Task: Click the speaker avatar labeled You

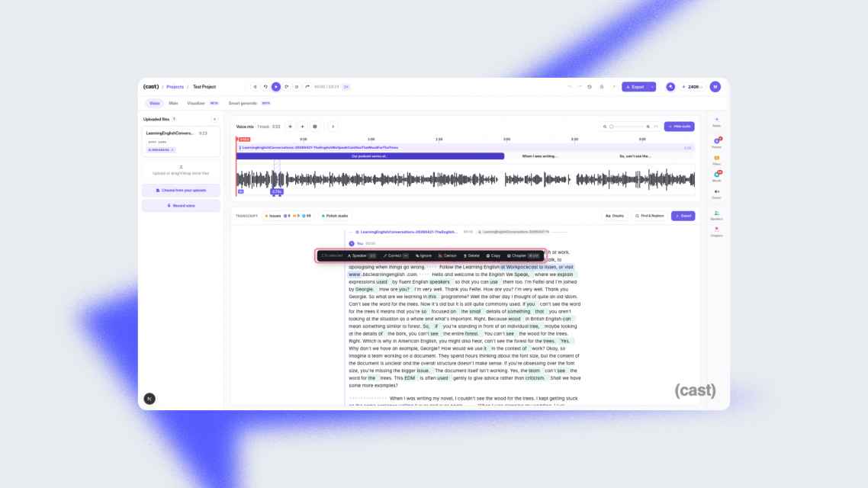Action: [x=352, y=243]
